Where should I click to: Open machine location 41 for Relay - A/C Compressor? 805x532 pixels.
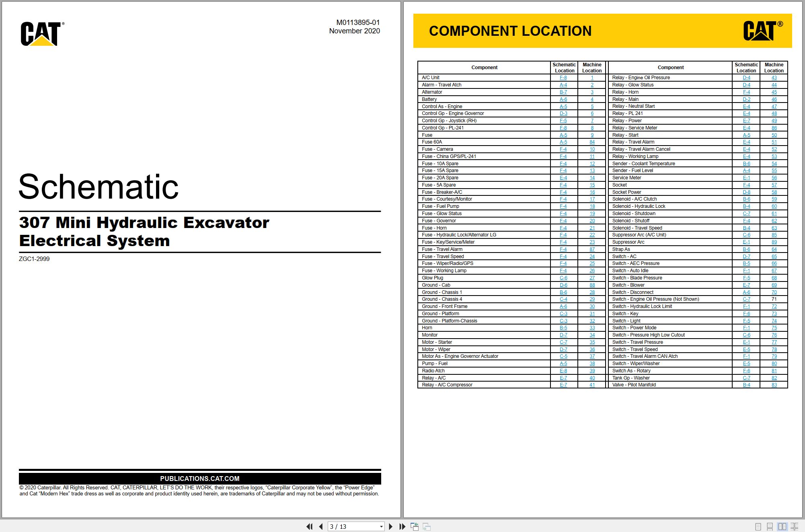(x=592, y=385)
